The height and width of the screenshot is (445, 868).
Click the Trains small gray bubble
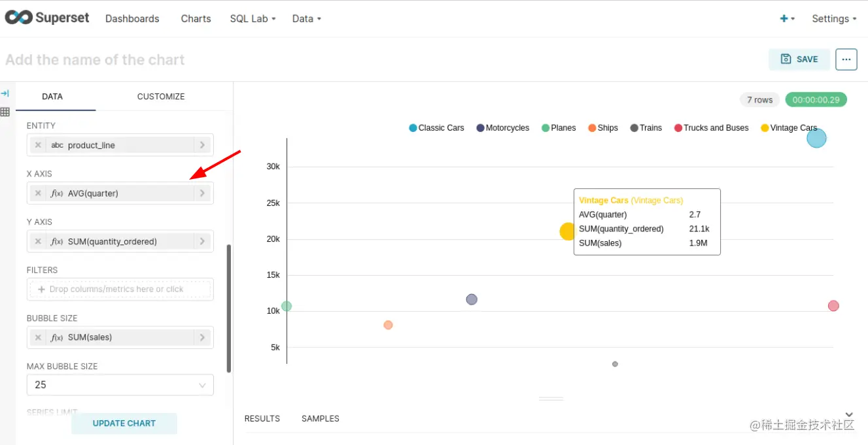point(615,364)
